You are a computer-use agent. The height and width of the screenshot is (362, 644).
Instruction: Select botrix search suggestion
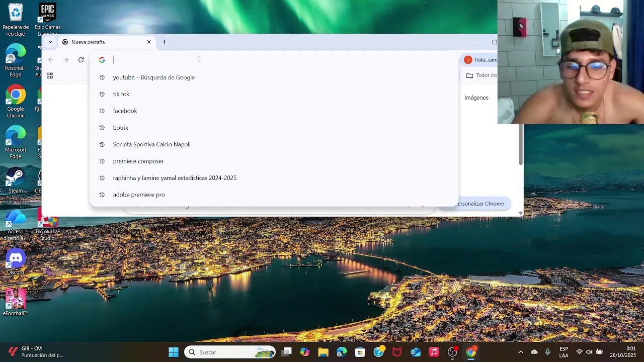pos(274,128)
